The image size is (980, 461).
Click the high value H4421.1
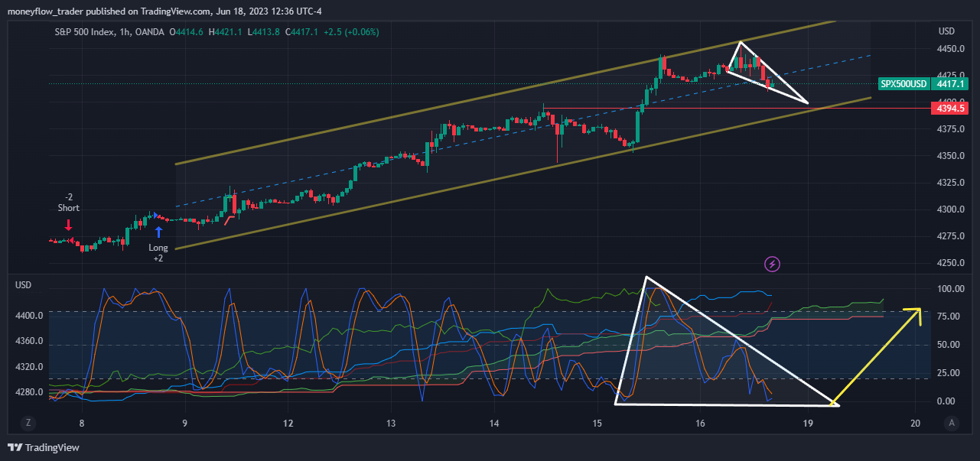coord(226,32)
